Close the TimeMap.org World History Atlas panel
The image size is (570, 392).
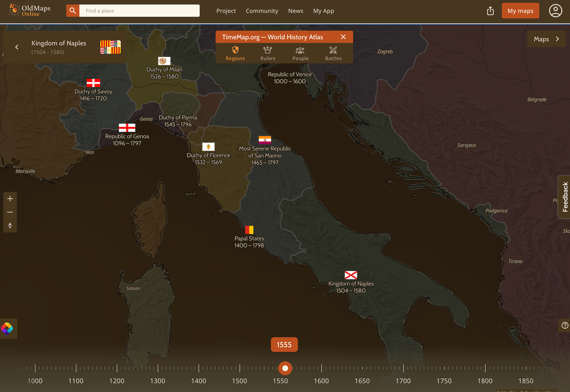343,37
